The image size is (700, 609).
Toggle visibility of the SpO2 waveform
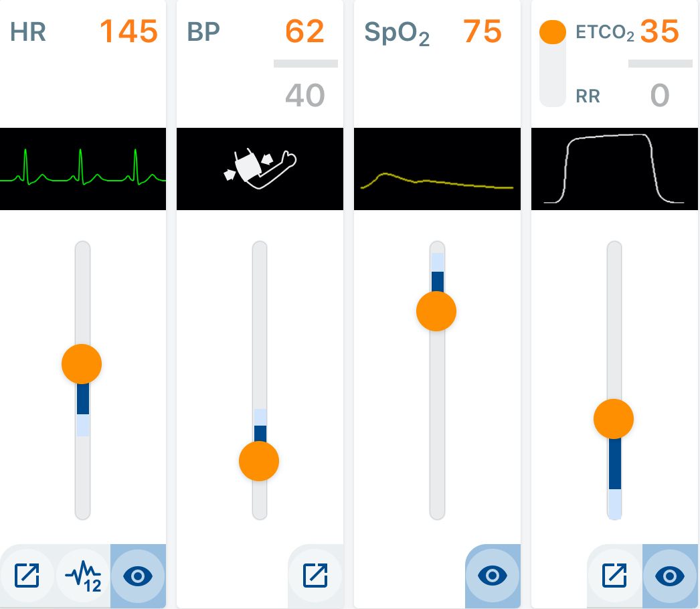tap(493, 576)
